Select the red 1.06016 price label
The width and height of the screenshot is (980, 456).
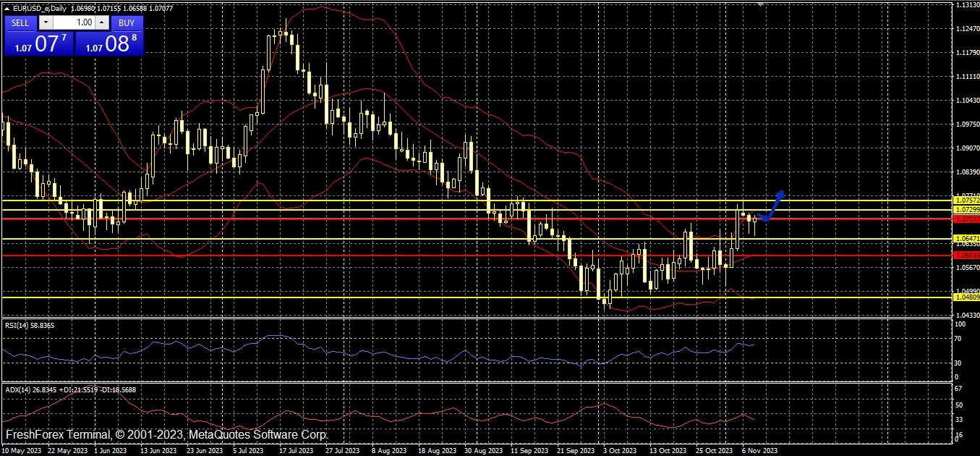point(966,255)
